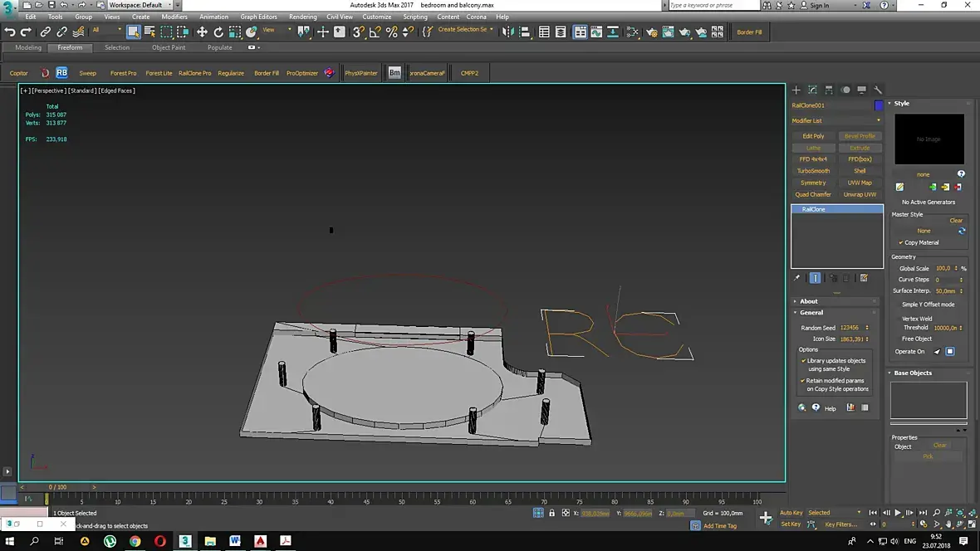
Task: Toggle Library updates objects checkbox
Action: tap(803, 361)
